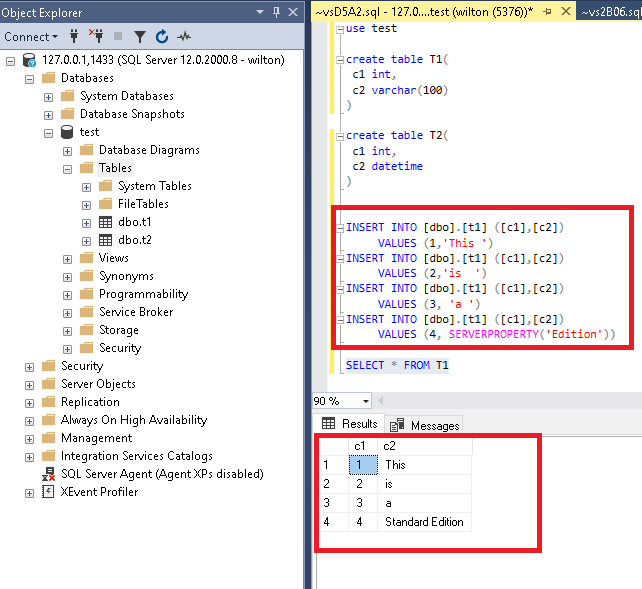Expand the XEvent Profiler node
642x589 pixels.
coord(29,494)
